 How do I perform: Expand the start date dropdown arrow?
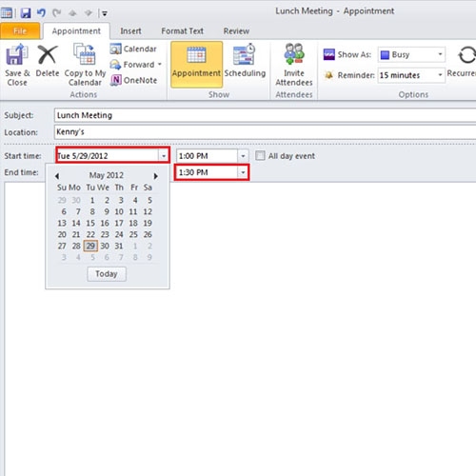point(164,156)
